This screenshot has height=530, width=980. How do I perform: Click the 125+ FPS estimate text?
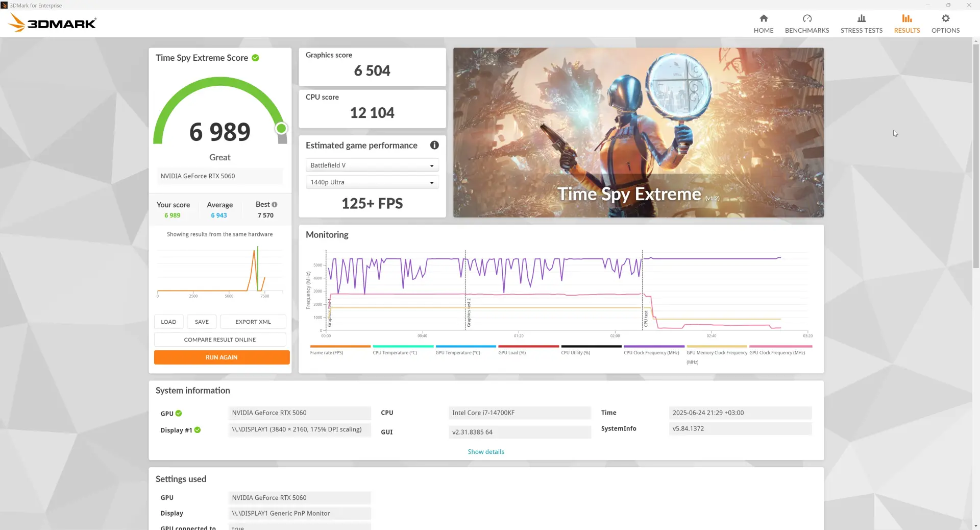tap(372, 204)
